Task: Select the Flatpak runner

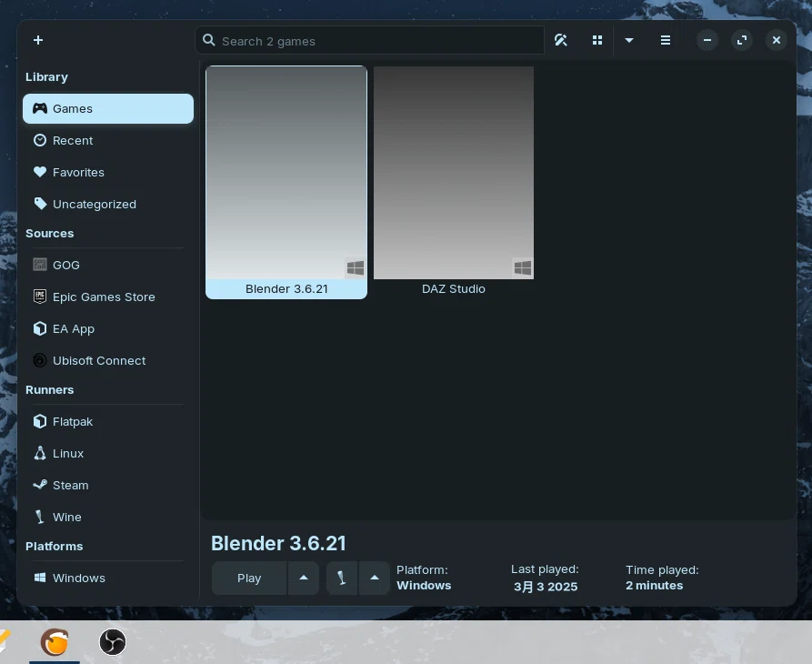Action: pyautogui.click(x=108, y=422)
